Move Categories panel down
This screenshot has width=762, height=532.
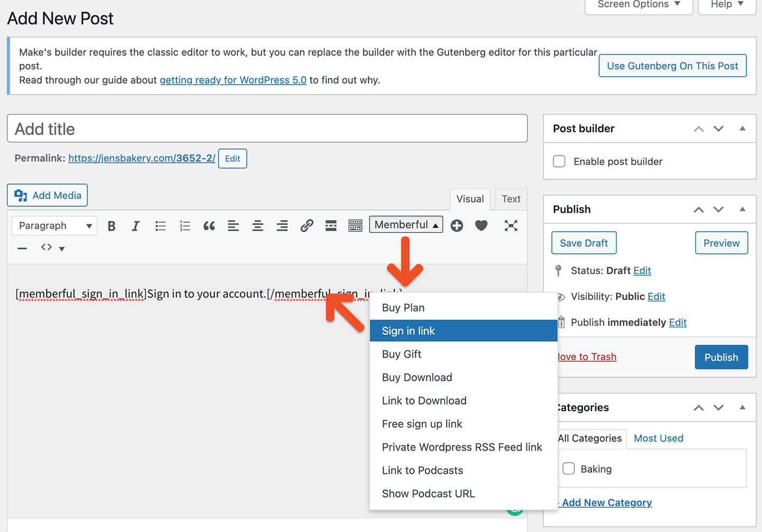pos(719,408)
